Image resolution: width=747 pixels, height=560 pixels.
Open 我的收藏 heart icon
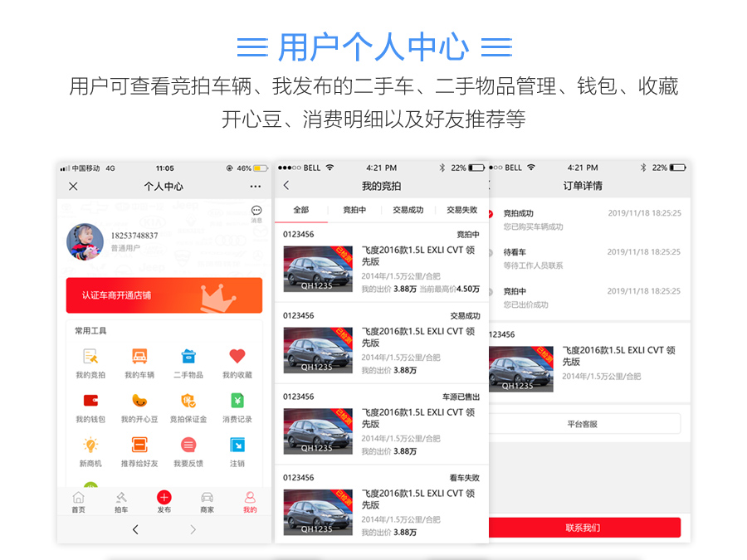click(x=237, y=357)
